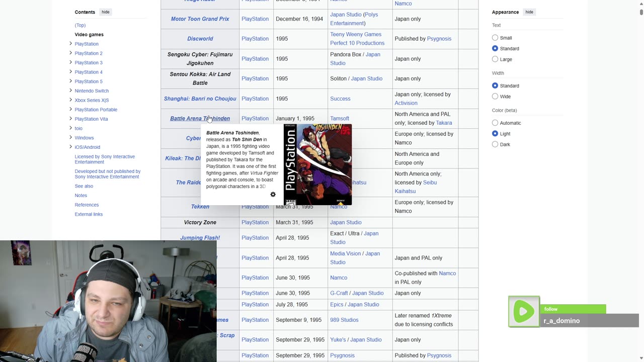The height and width of the screenshot is (362, 644).
Task: Expand the PlayStation 5 contents section
Action: (x=70, y=81)
